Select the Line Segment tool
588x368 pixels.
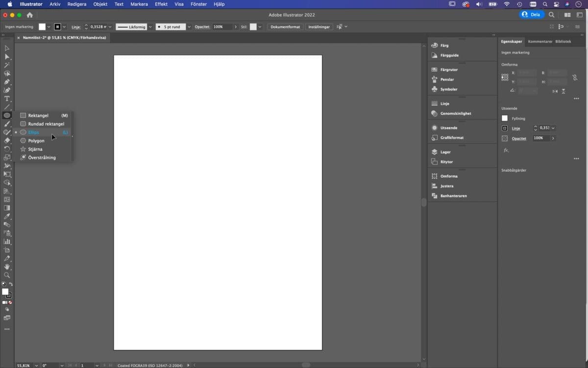coord(7,107)
